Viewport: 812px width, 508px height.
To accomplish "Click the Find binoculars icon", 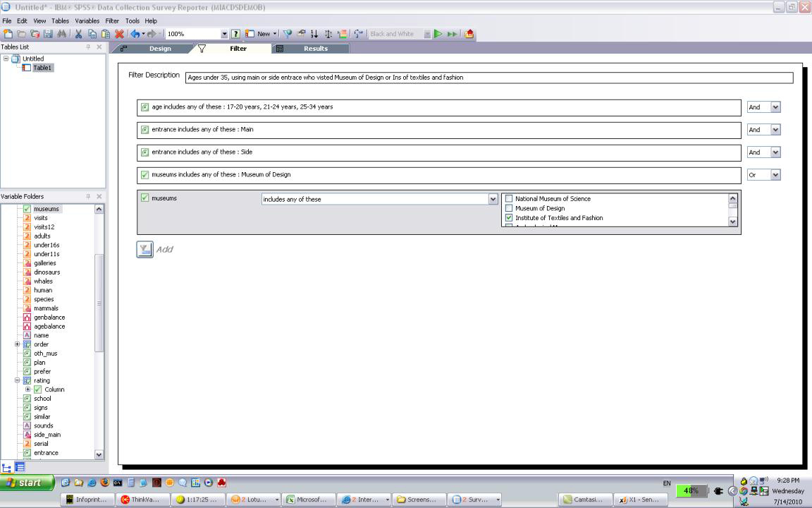I will point(61,34).
